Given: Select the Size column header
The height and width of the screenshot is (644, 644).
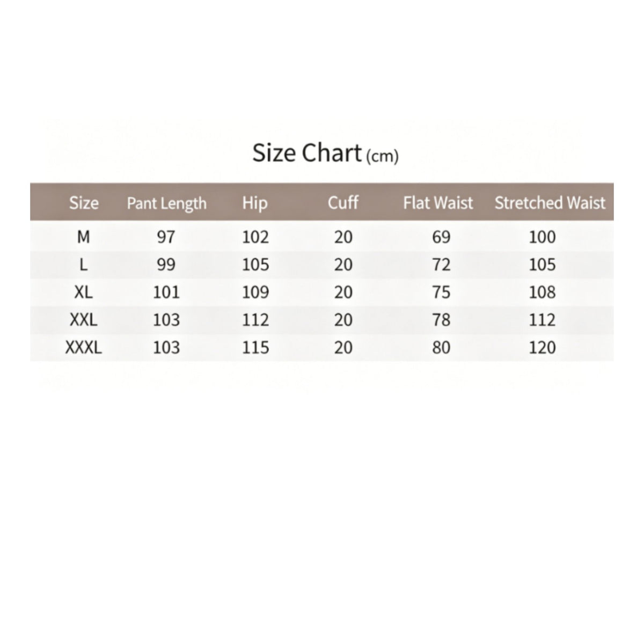Looking at the screenshot, I should (x=84, y=203).
